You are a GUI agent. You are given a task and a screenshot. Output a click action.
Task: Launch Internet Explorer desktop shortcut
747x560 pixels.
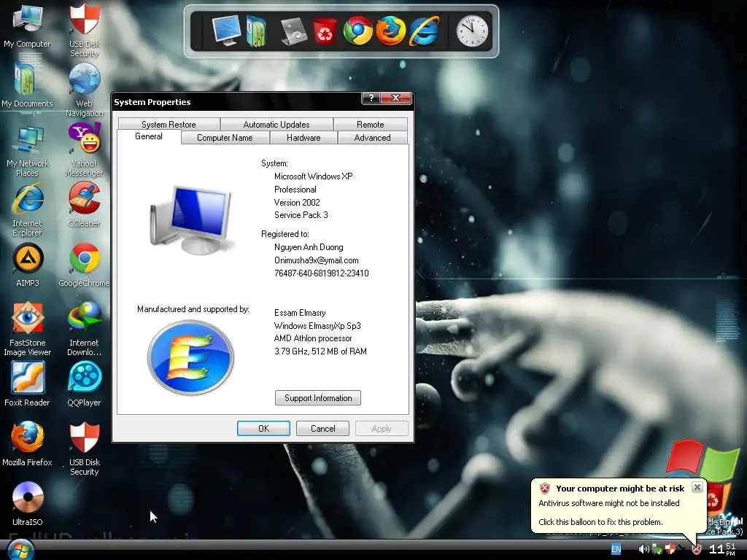27,211
